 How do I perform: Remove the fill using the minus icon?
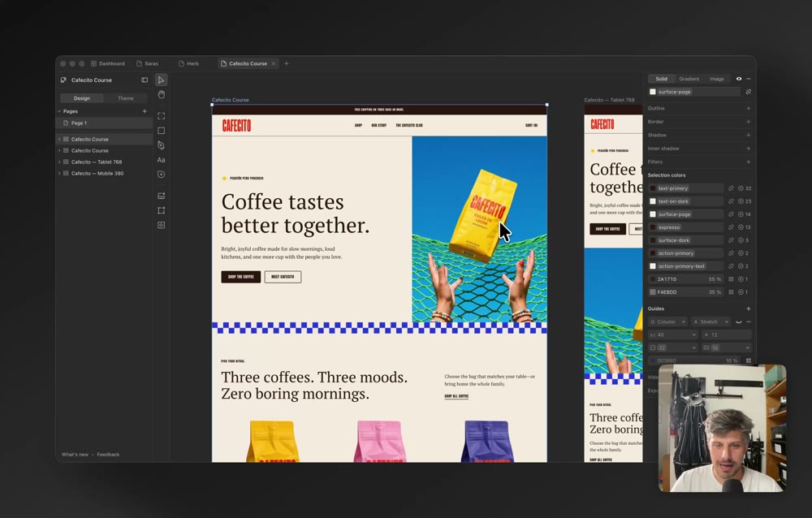[749, 79]
